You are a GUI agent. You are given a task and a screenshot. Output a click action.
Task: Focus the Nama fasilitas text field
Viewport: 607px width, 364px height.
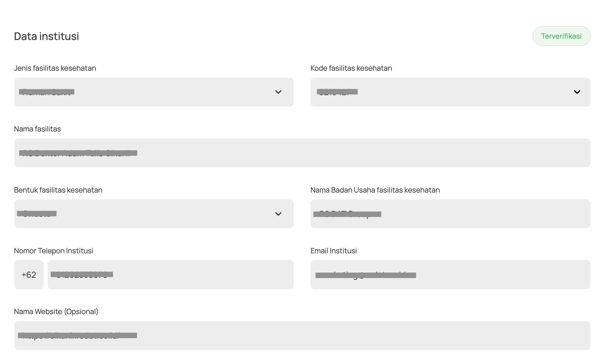click(x=302, y=153)
